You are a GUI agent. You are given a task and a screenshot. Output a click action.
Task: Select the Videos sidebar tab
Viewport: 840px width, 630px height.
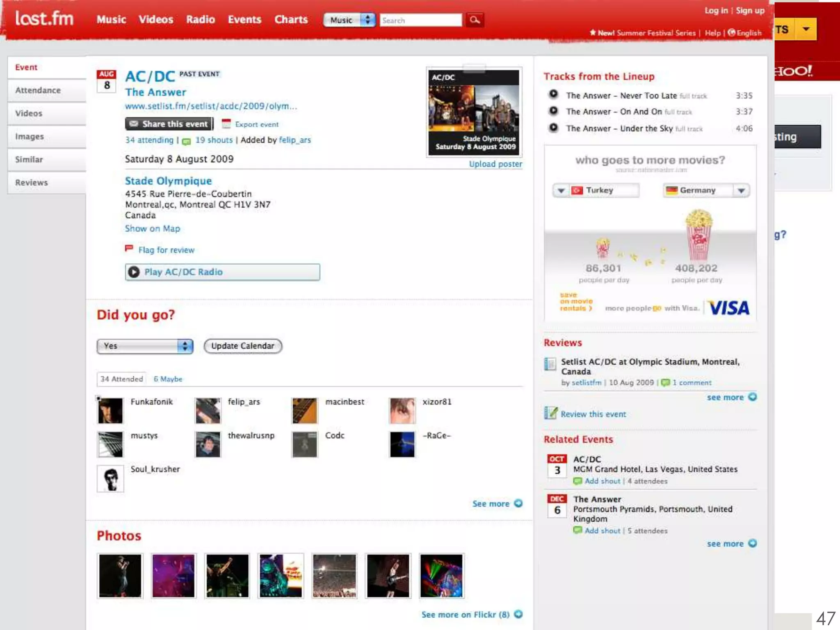47,113
